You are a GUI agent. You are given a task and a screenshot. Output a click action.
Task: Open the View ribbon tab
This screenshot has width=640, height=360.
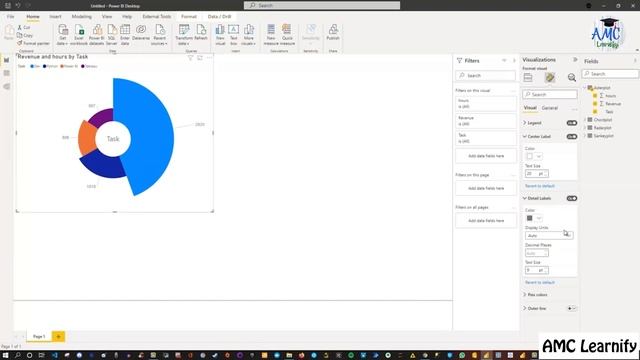(x=107, y=16)
